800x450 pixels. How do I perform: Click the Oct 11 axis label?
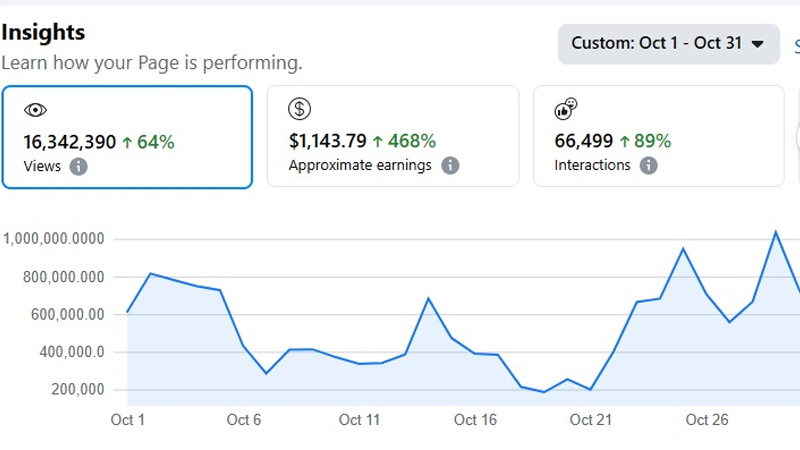point(359,420)
